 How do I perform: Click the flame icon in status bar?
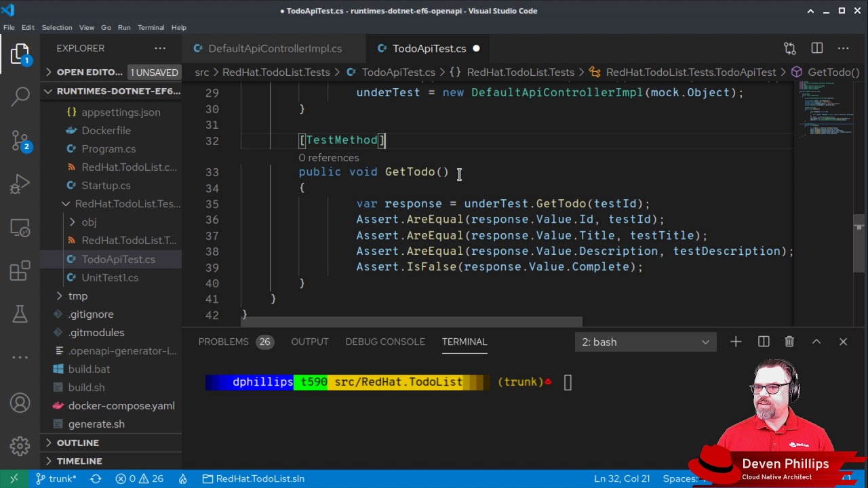pos(182,479)
